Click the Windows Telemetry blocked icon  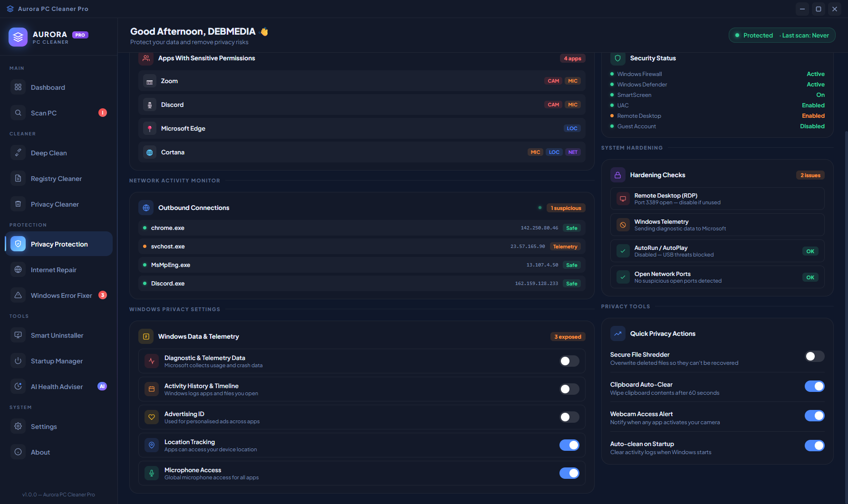coord(623,225)
